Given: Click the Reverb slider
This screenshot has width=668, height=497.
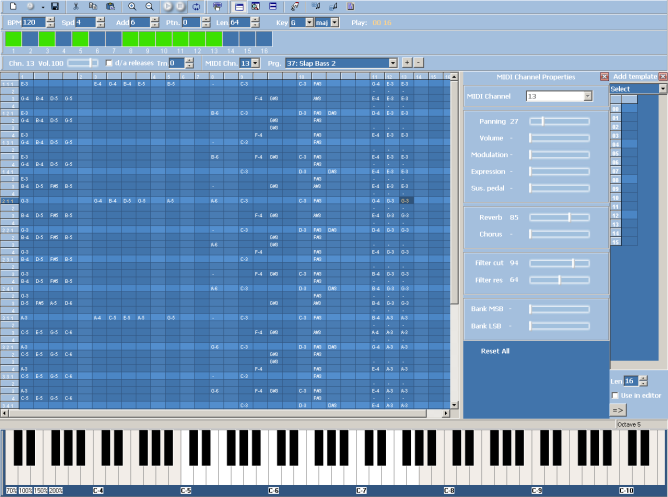Looking at the screenshot, I should [x=559, y=216].
